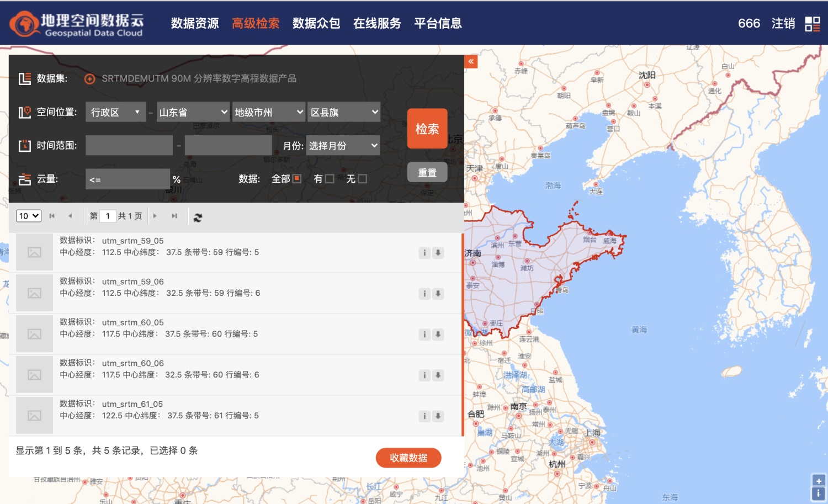
Task: Show info for utm_srtm_60_06
Action: pyautogui.click(x=424, y=375)
